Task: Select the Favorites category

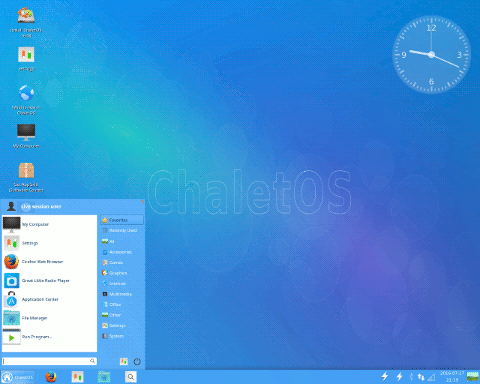Action: [122, 220]
